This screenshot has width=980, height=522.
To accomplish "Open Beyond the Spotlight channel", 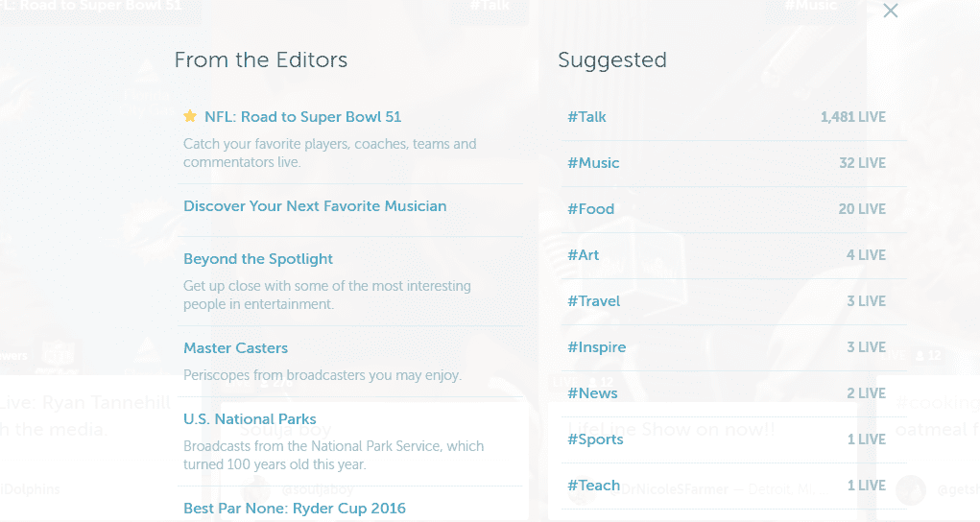I will pyautogui.click(x=258, y=259).
